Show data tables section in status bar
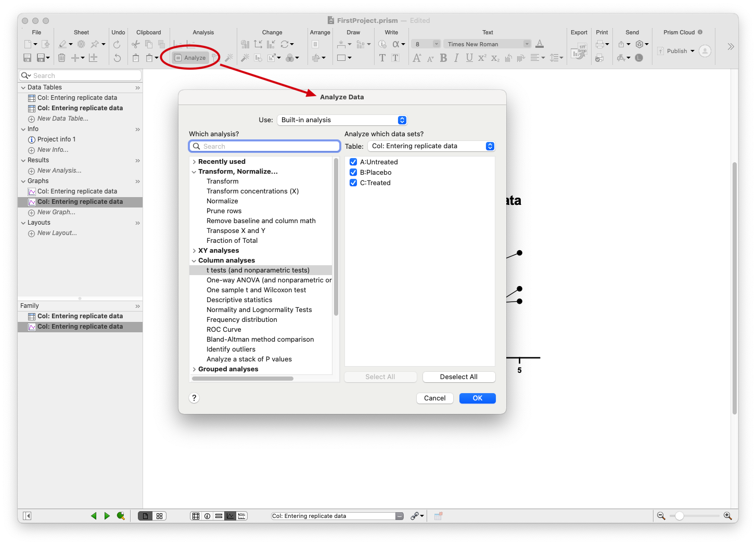 (196, 516)
